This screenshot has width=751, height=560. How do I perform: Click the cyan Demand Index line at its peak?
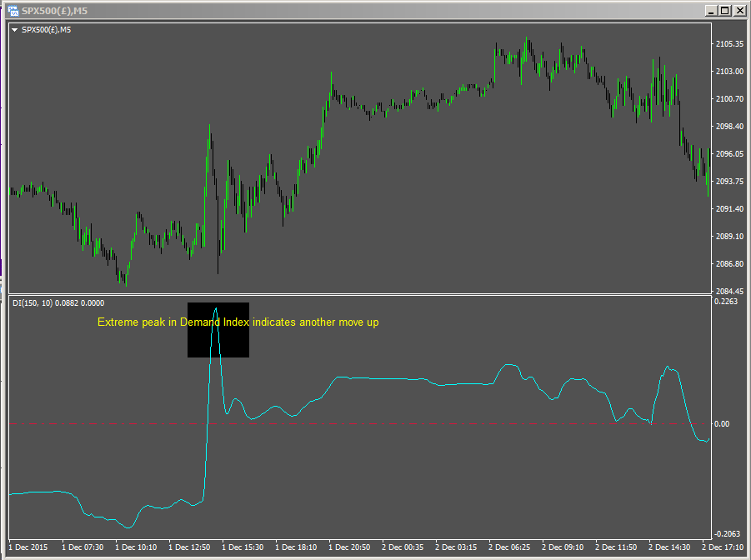216,308
